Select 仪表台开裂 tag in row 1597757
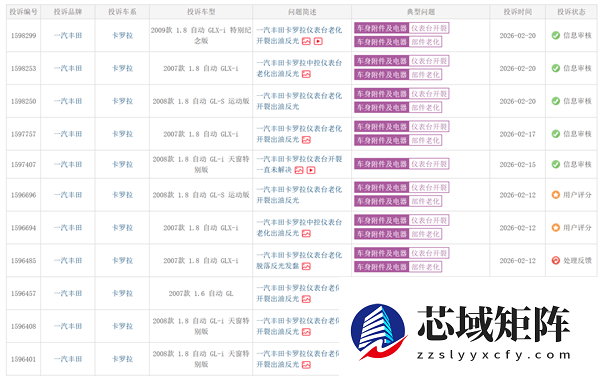The height and width of the screenshot is (377, 600). (429, 127)
